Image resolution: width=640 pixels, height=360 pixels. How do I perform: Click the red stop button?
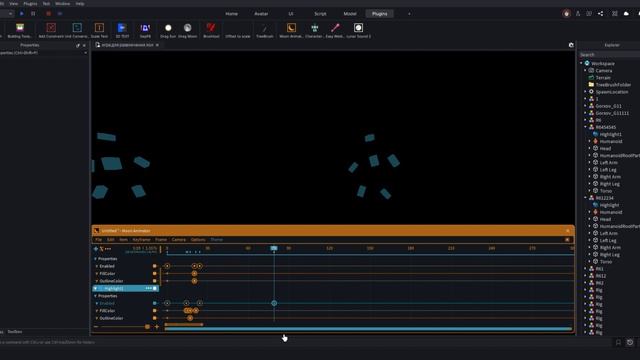pyautogui.click(x=48, y=13)
